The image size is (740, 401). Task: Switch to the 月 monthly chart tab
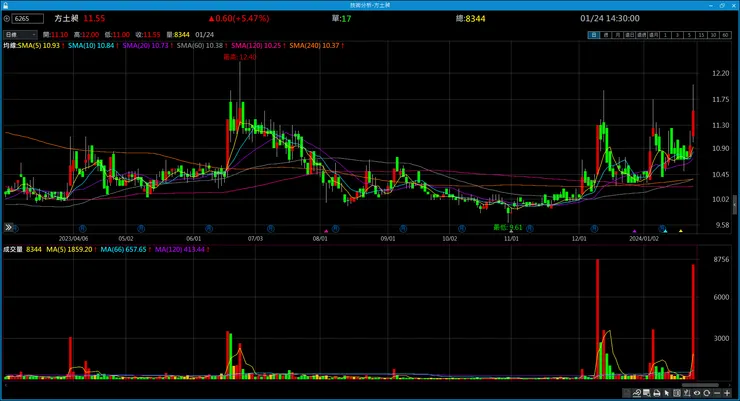(x=617, y=35)
